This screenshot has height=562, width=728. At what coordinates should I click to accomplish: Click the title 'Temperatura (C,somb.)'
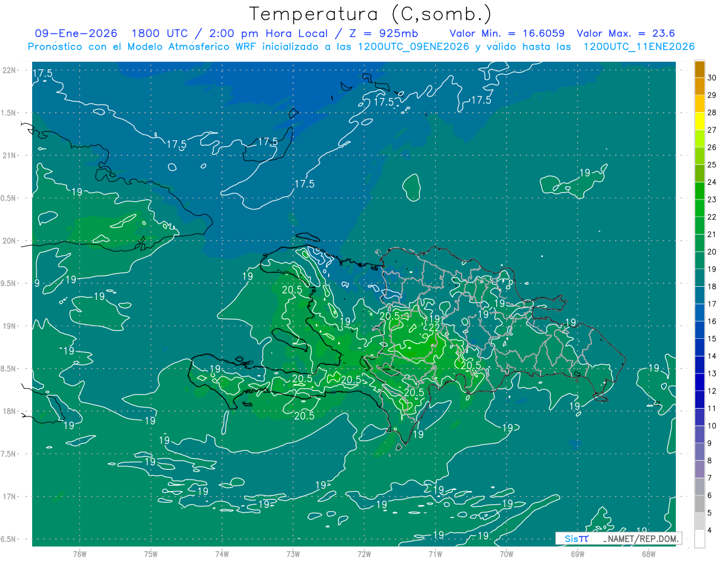(370, 15)
